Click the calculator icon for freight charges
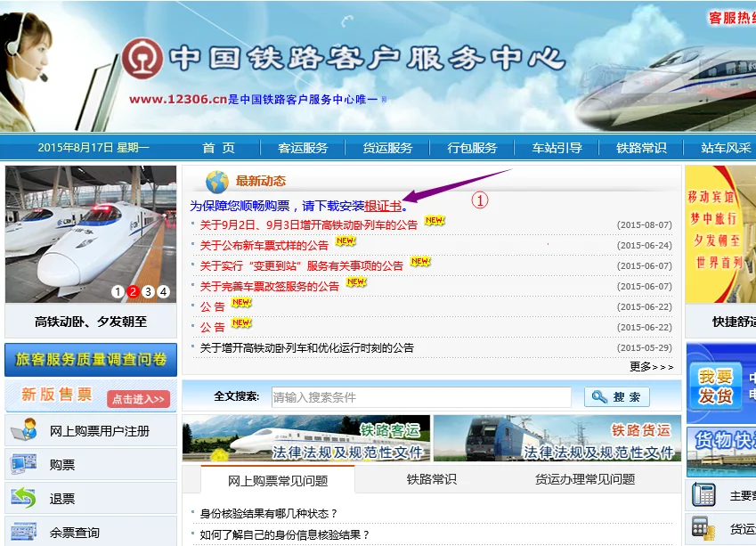756x546 pixels. (703, 527)
